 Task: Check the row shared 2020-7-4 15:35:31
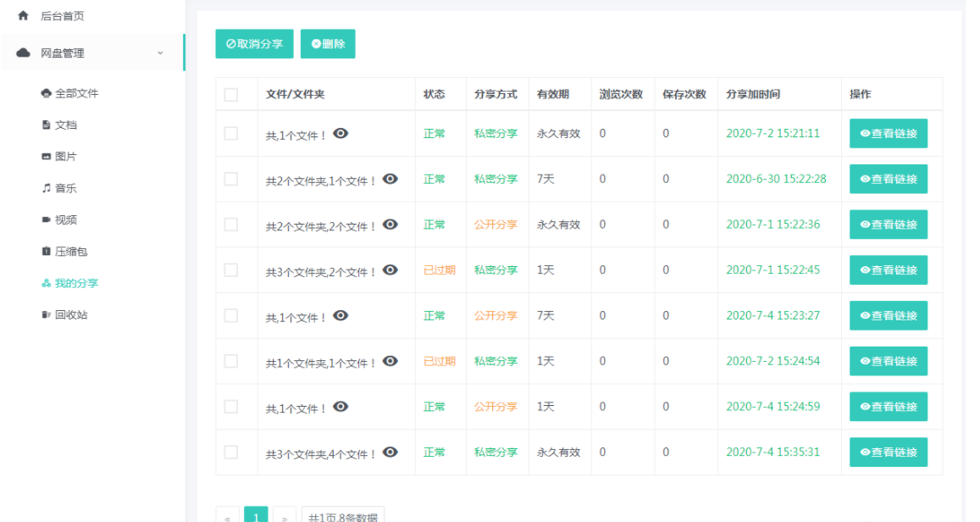click(231, 452)
